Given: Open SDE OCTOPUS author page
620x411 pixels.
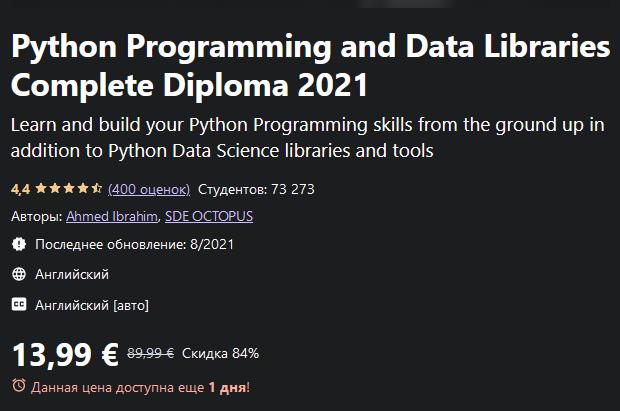Looking at the screenshot, I should (x=209, y=216).
